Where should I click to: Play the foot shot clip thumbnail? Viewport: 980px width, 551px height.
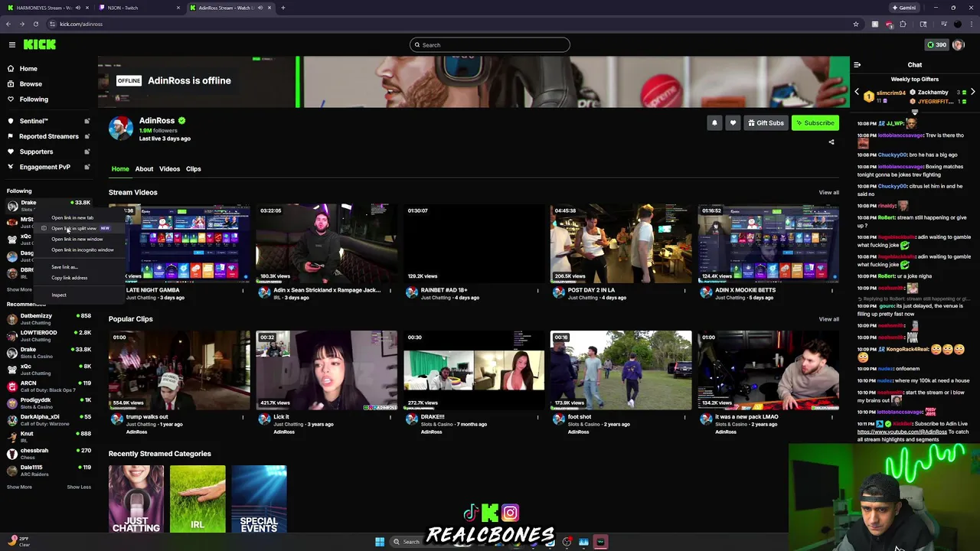tap(621, 370)
